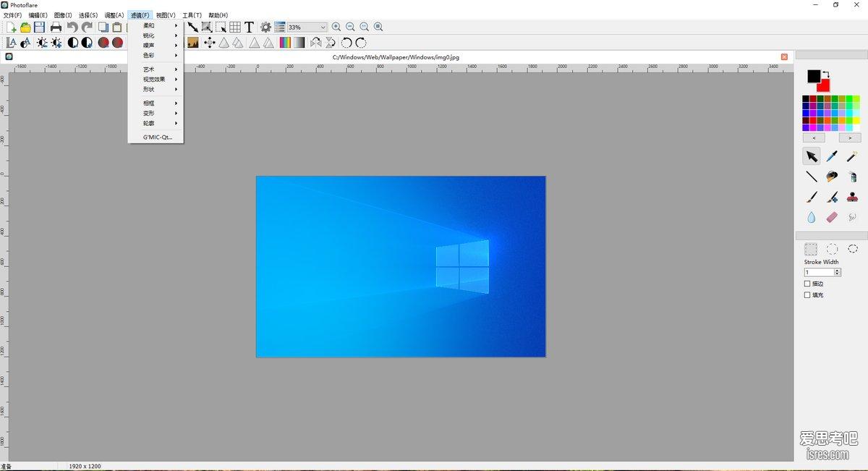This screenshot has height=471, width=868.
Task: Open the 图像(I) menu
Action: coord(63,15)
